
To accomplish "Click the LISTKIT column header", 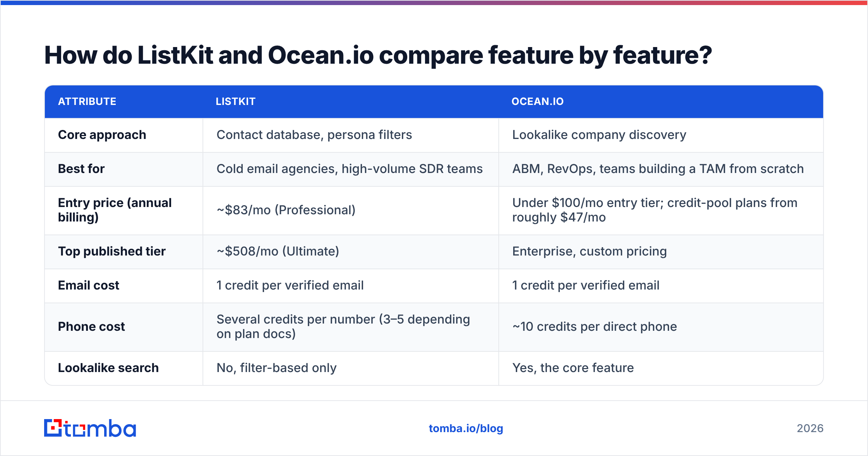I will click(x=235, y=101).
